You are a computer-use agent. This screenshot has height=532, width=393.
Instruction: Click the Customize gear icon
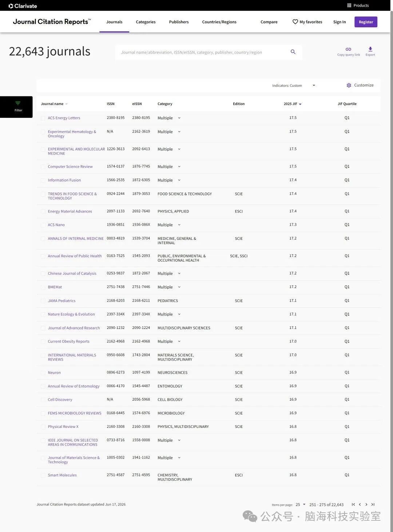(349, 85)
